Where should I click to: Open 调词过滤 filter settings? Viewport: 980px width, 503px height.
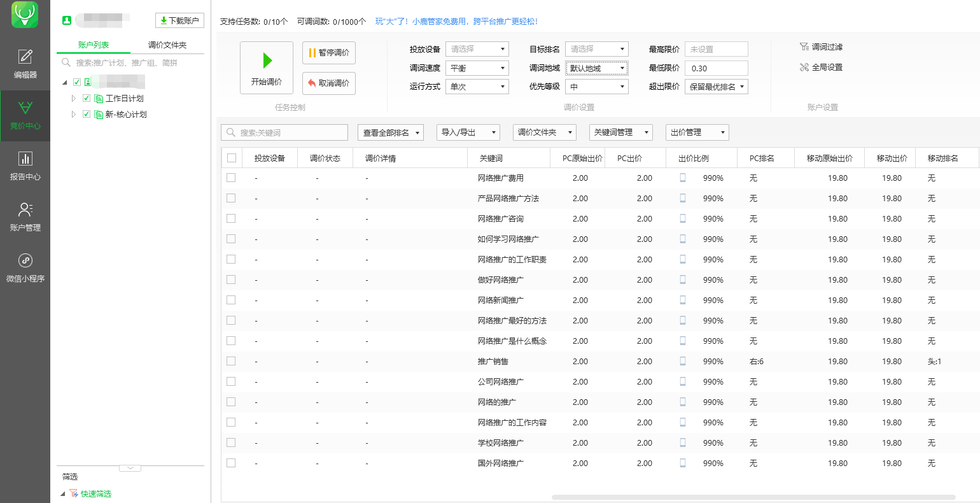(821, 47)
